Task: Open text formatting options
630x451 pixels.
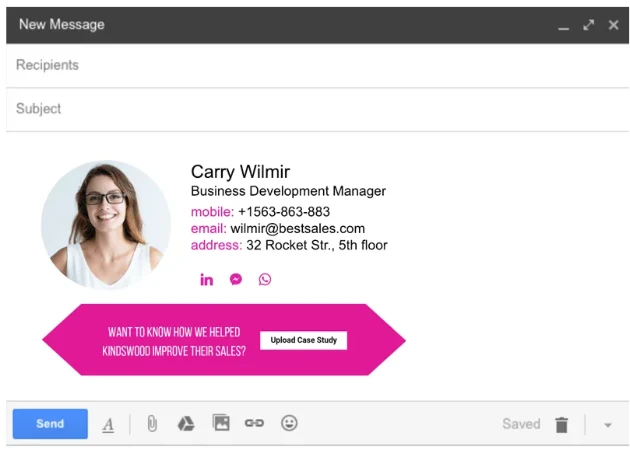Action: coord(108,425)
